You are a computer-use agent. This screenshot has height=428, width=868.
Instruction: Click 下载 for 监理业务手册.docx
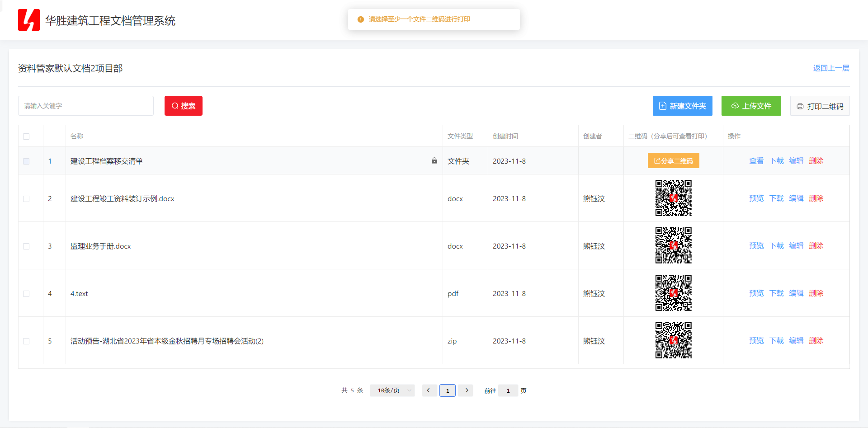(777, 245)
